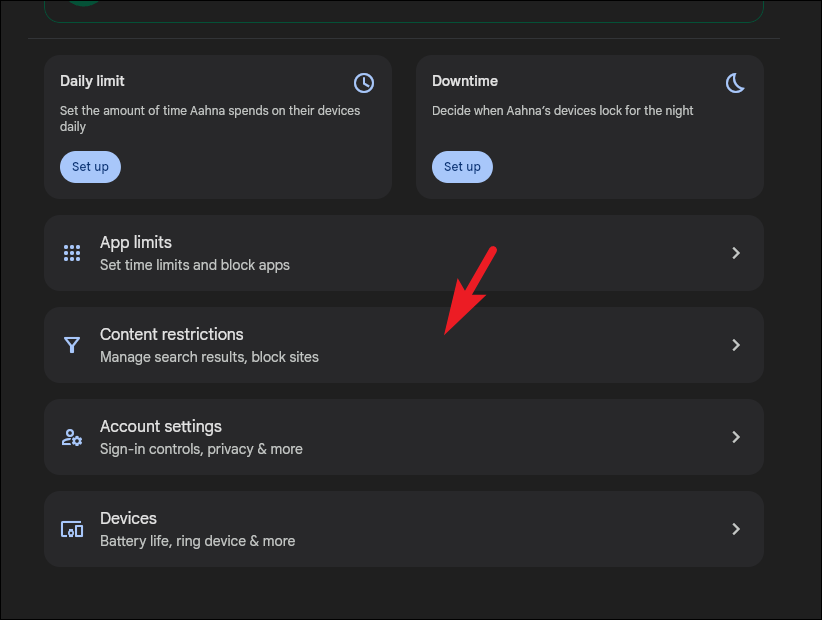Click 'Battery life, ring device & more' text

point(197,541)
